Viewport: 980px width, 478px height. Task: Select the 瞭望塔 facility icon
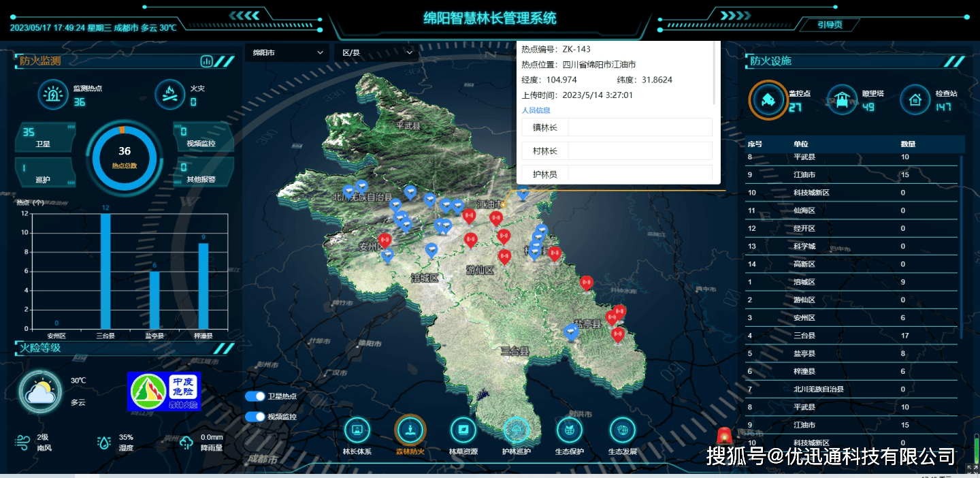[x=843, y=101]
